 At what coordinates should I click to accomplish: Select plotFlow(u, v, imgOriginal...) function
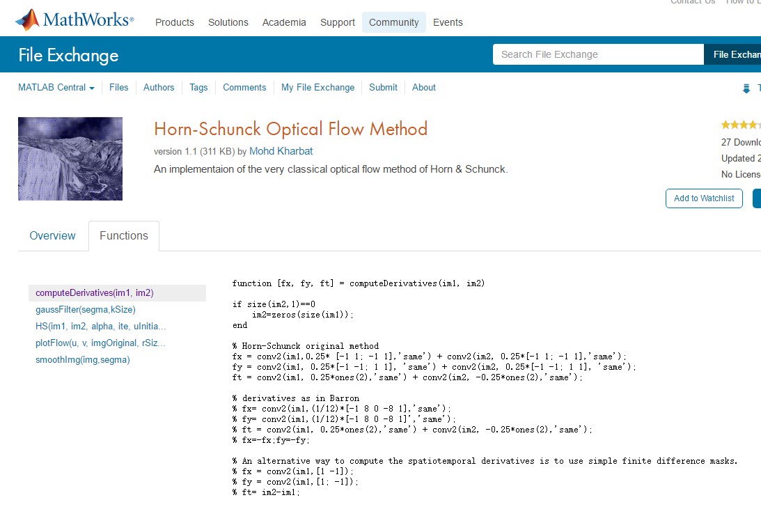click(x=100, y=343)
